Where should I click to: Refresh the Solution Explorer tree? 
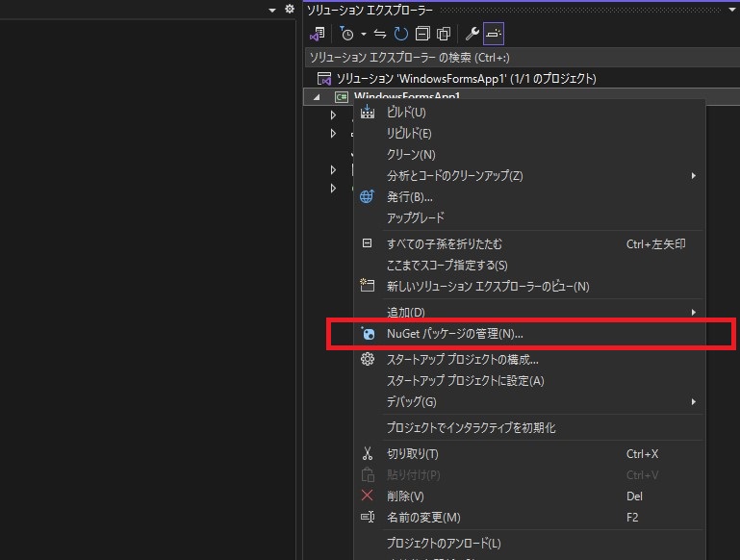pos(400,34)
